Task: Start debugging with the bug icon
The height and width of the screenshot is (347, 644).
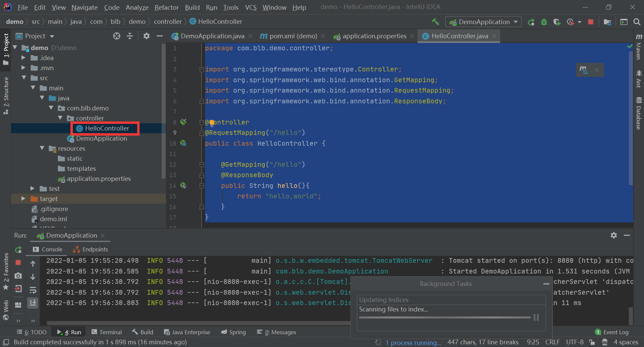Action: pyautogui.click(x=544, y=22)
